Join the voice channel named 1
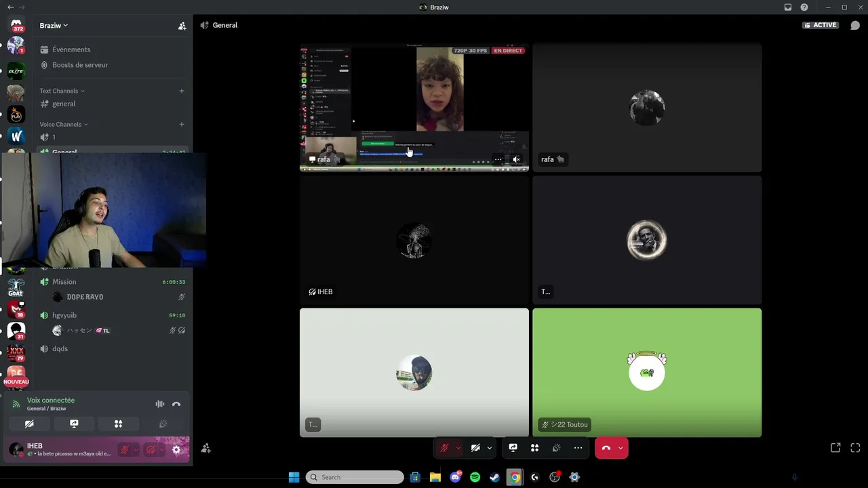Screen dimensions: 868x488 pyautogui.click(x=113, y=137)
